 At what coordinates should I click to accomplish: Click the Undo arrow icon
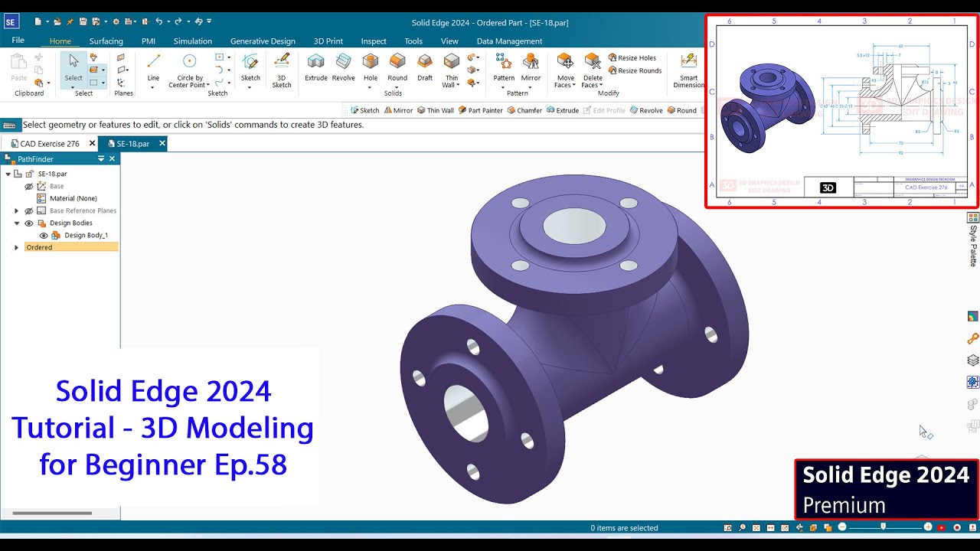158,21
